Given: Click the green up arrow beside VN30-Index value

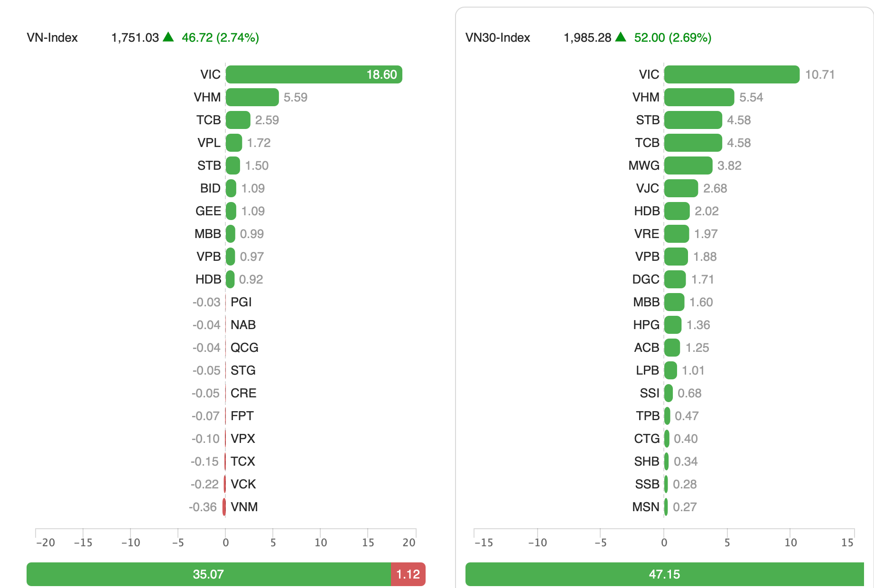Looking at the screenshot, I should (x=621, y=37).
